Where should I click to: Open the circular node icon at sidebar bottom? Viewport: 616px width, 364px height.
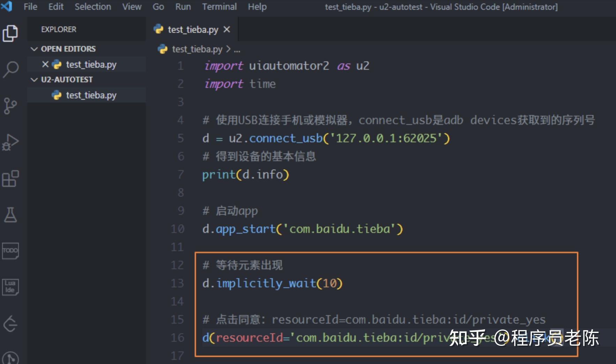click(10, 358)
